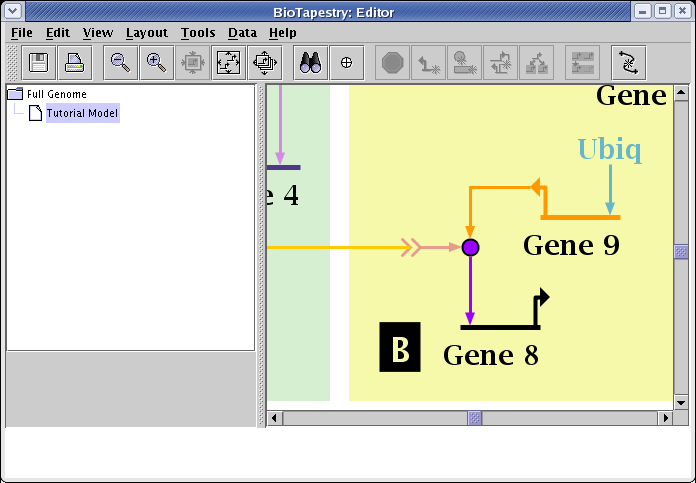Open the Tools menu

(x=197, y=33)
